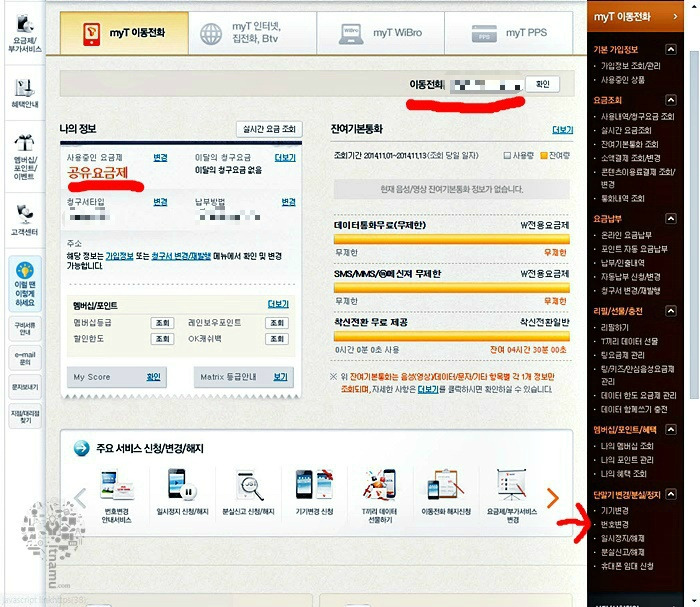Open the 가입정보 link in address text
Image resolution: width=700 pixels, height=607 pixels.
tap(119, 256)
